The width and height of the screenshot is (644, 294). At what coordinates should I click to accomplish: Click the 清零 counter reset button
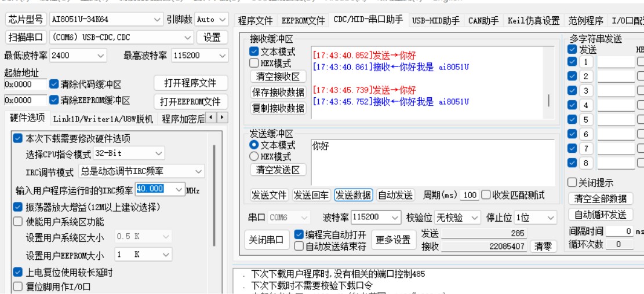point(543,246)
